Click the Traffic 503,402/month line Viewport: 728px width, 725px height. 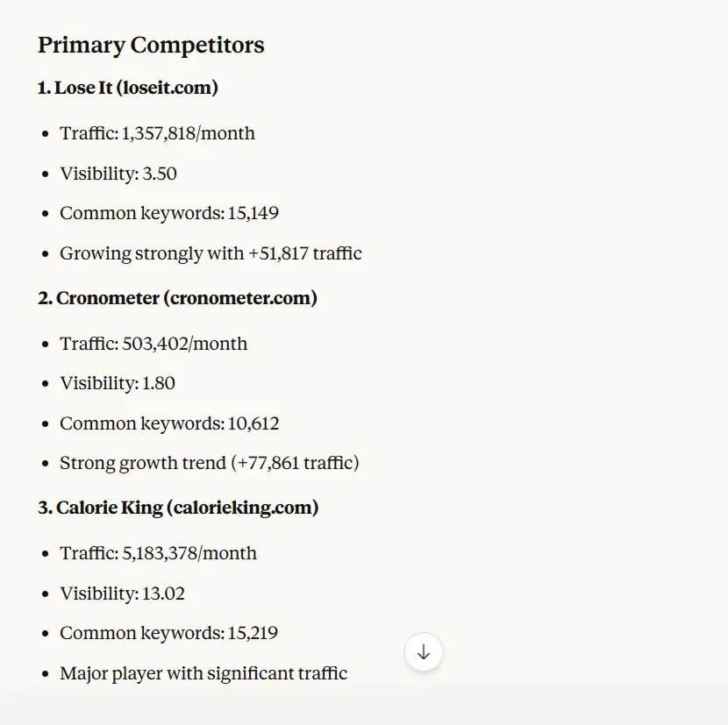point(153,344)
